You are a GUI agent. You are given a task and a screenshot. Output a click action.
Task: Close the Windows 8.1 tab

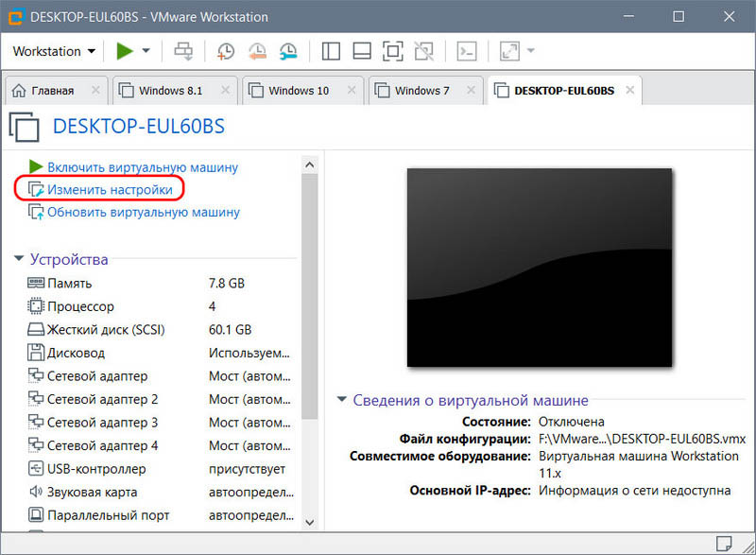click(225, 90)
